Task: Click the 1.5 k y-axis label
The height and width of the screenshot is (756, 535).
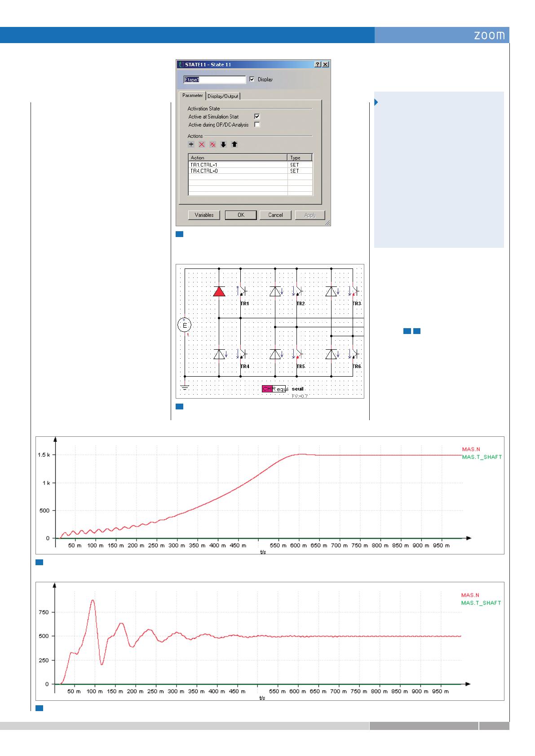Action: [x=43, y=455]
